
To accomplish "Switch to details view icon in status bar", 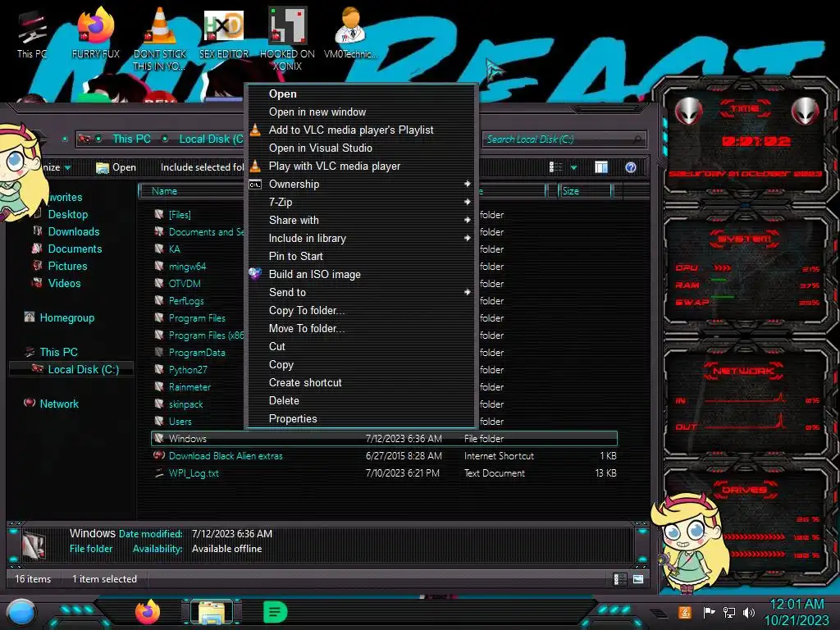I will coord(619,579).
